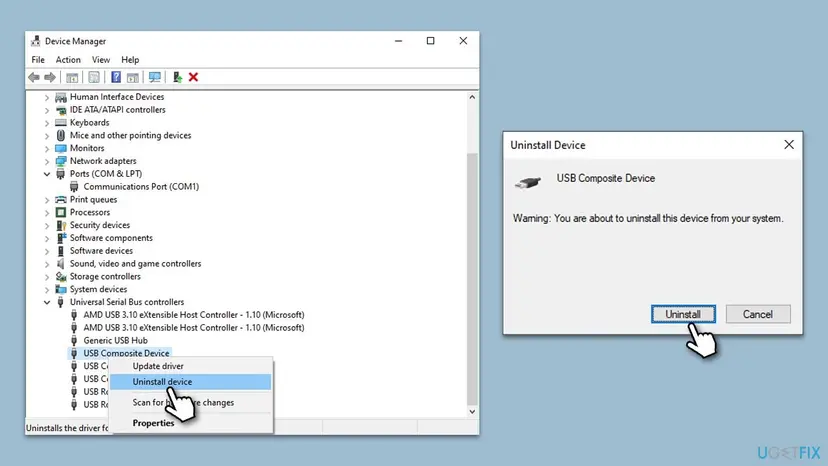Viewport: 828px width, 466px height.
Task: Click Cancel in Uninstall Device dialog
Action: coord(758,314)
